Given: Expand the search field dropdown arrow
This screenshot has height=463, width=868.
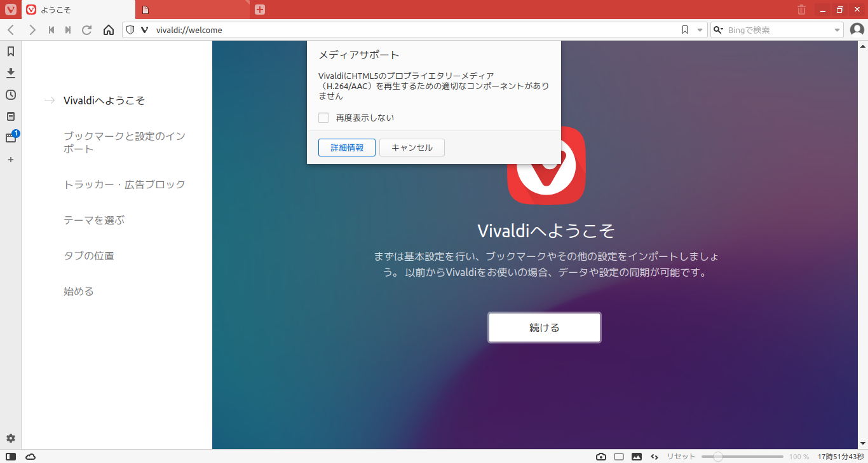Looking at the screenshot, I should [x=837, y=30].
